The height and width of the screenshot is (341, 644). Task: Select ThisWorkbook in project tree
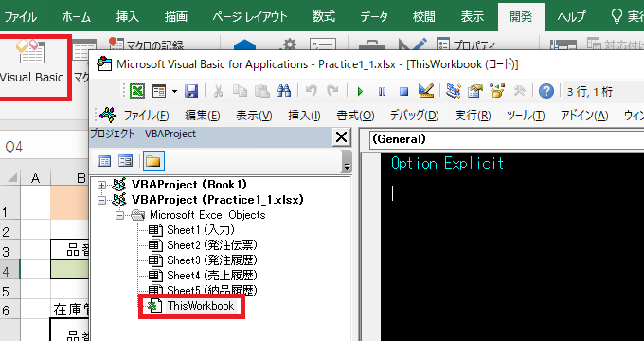pos(201,306)
